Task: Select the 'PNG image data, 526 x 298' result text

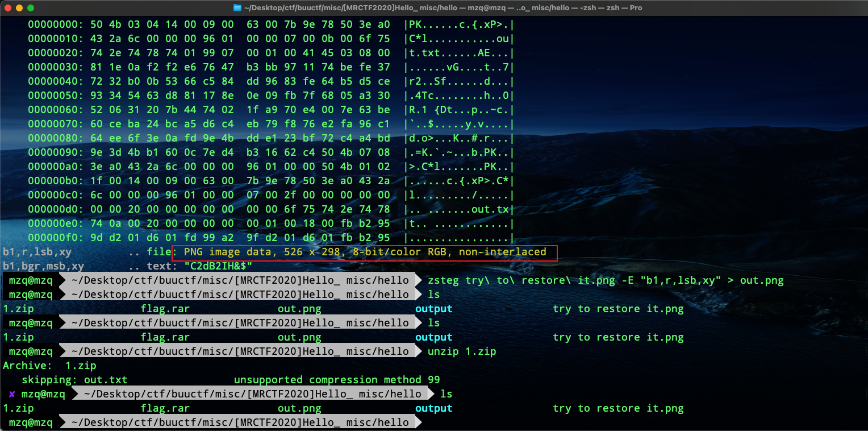Action: [262, 252]
